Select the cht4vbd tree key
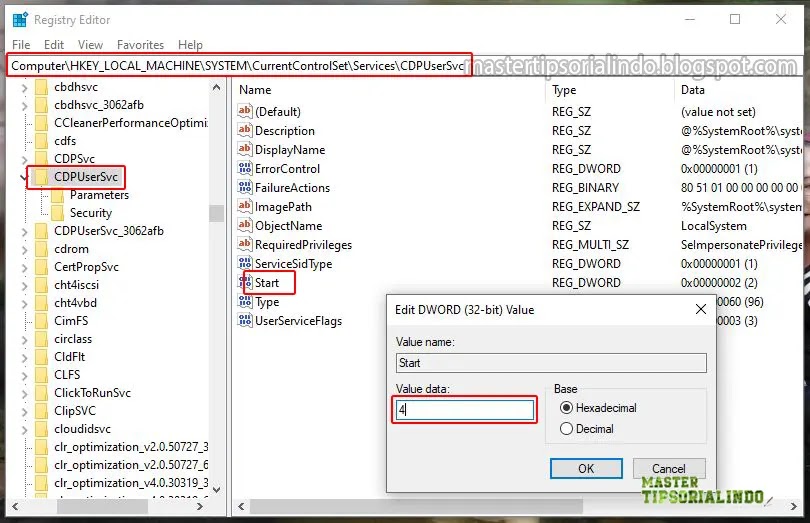 75,303
